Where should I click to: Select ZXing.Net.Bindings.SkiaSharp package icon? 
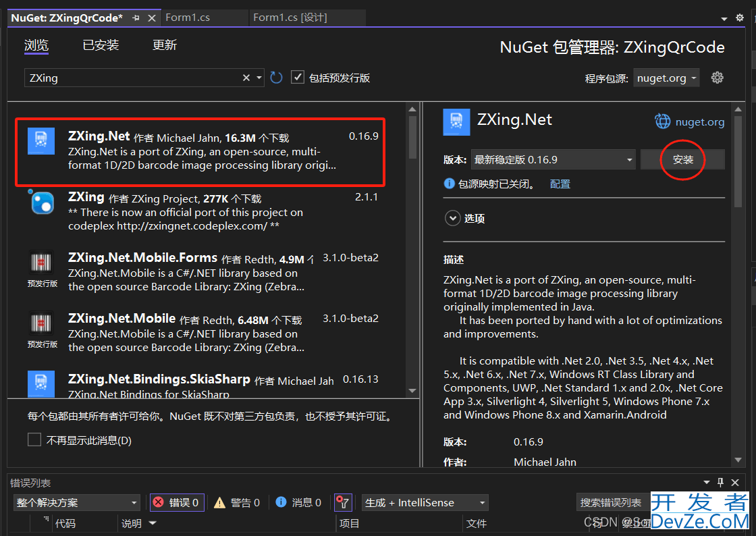pyautogui.click(x=41, y=383)
